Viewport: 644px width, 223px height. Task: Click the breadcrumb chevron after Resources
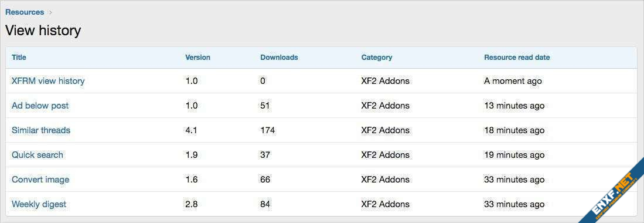click(x=50, y=12)
